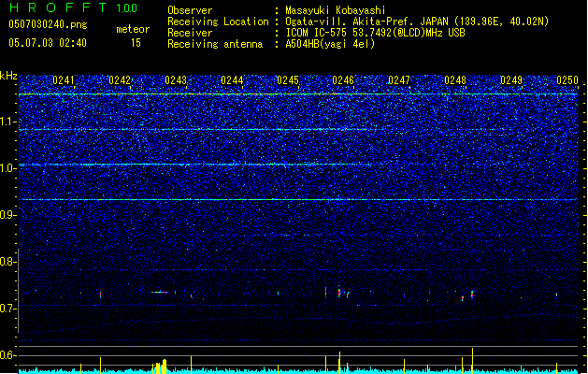Click the 0.9 kHz axis label
The image size is (588, 374).
tap(8, 215)
